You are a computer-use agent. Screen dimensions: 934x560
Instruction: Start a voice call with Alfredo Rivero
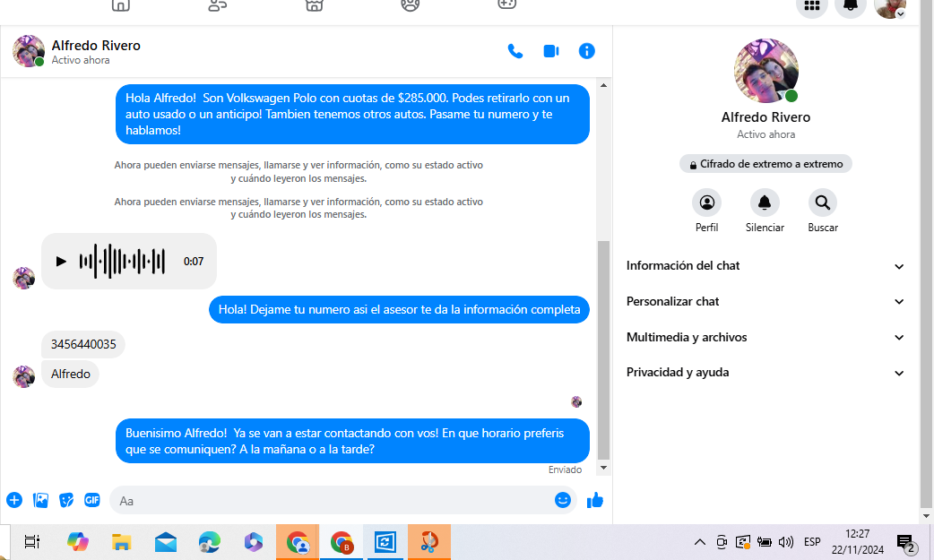tap(515, 51)
